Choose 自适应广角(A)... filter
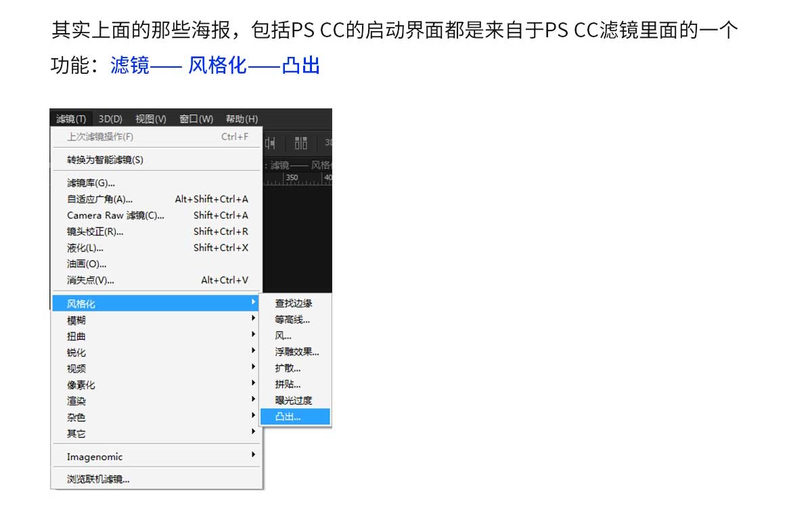The width and height of the screenshot is (812, 520). pyautogui.click(x=157, y=199)
